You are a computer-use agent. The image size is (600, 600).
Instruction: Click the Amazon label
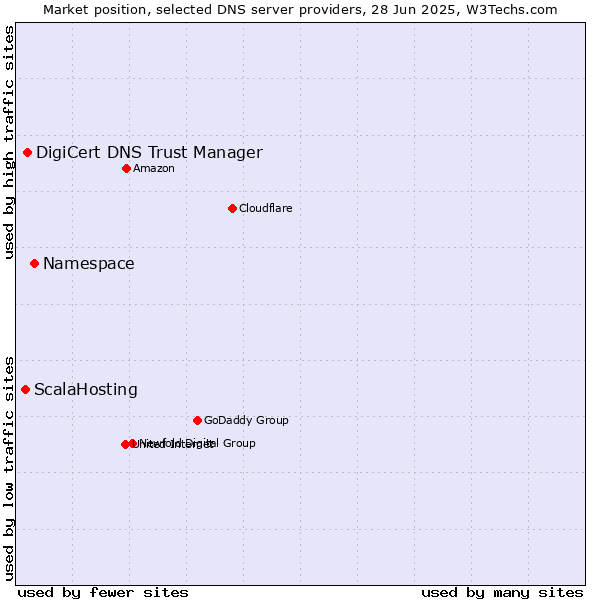(x=153, y=168)
